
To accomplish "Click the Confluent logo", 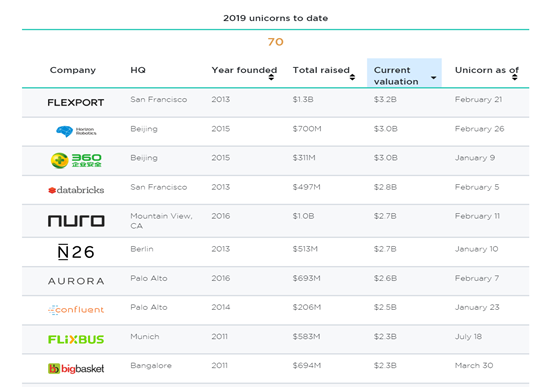I will click(x=76, y=310).
